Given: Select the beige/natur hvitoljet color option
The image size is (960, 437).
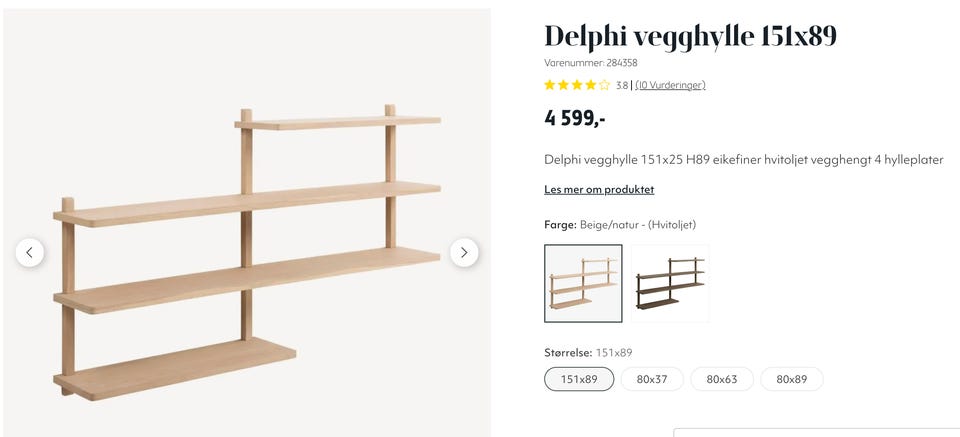Looking at the screenshot, I should 583,283.
